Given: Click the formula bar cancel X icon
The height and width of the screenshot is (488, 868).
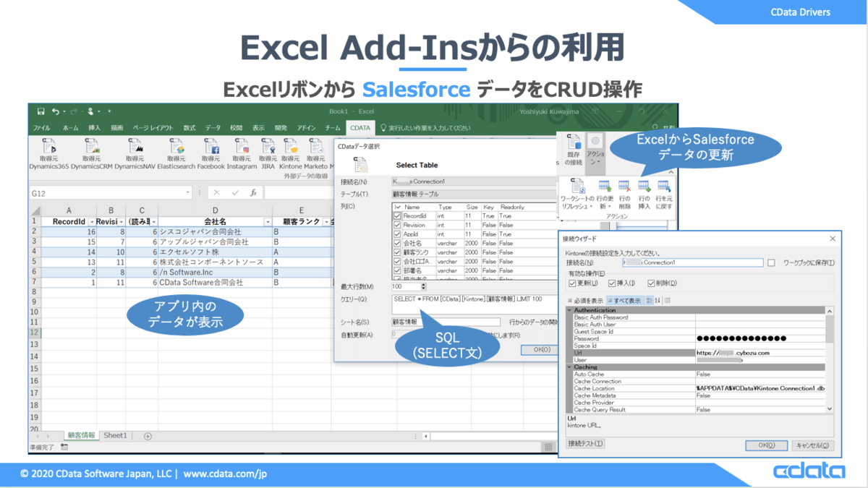Looking at the screenshot, I should tap(217, 193).
